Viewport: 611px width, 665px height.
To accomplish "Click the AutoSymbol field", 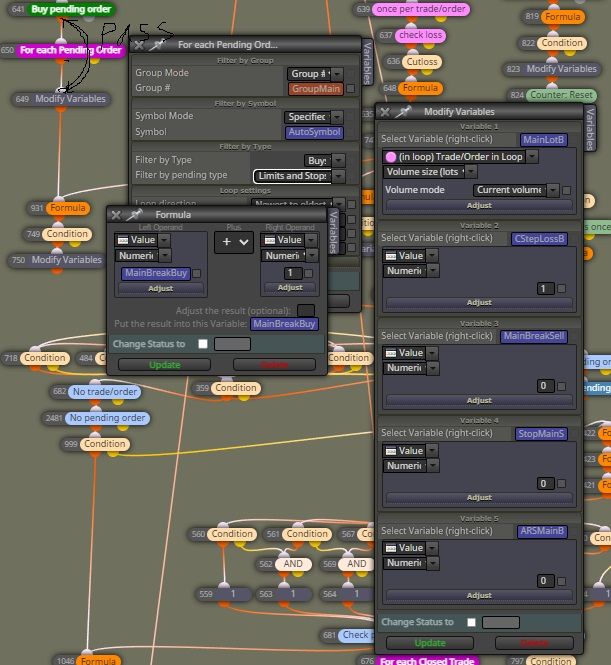I will click(314, 132).
